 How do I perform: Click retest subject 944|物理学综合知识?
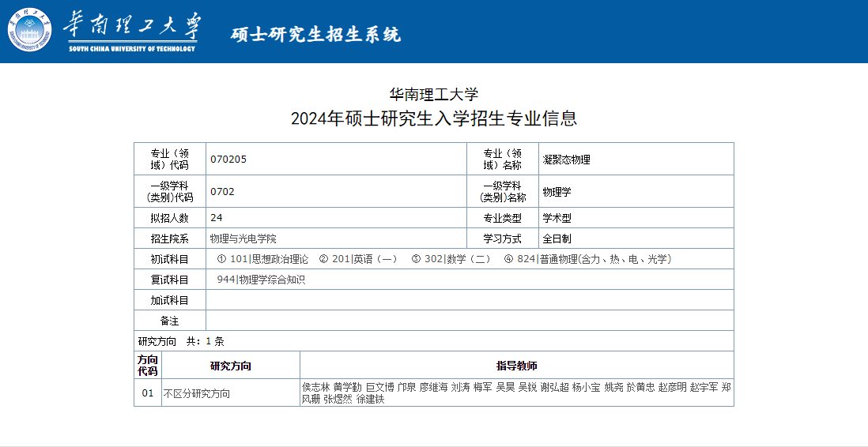(262, 280)
